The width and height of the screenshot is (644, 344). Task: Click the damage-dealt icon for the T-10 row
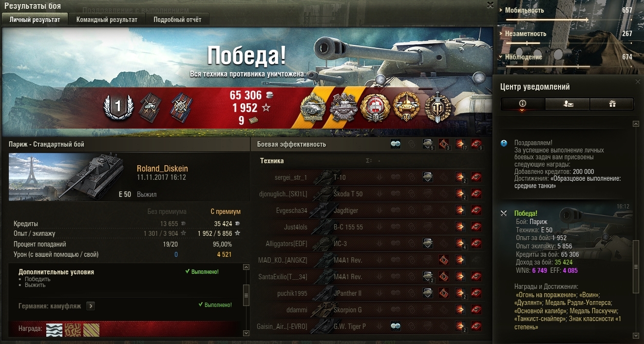[460, 177]
